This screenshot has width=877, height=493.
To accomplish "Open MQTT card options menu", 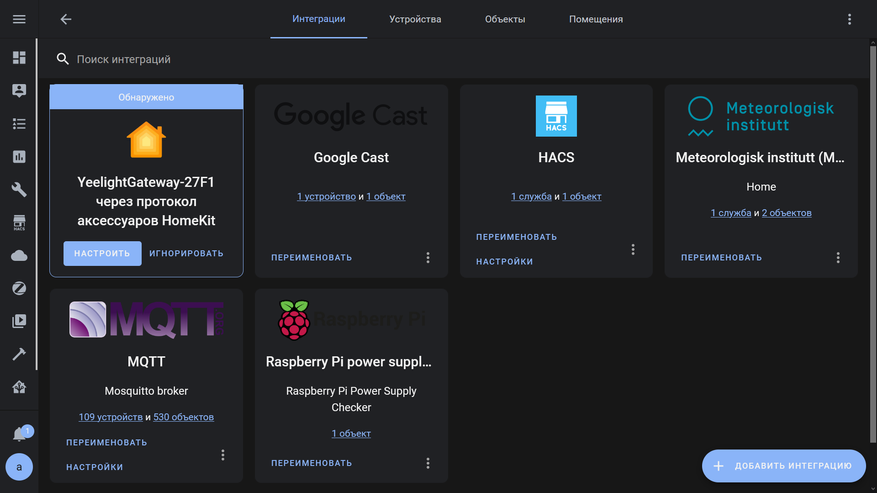I will tap(223, 455).
